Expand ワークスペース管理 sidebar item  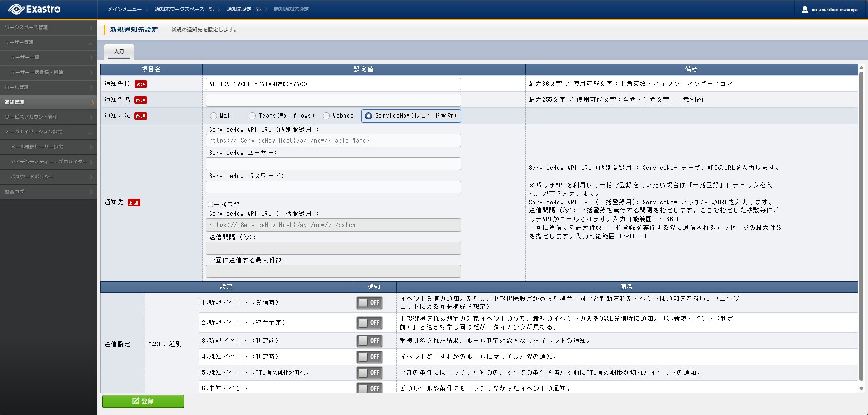pos(49,28)
